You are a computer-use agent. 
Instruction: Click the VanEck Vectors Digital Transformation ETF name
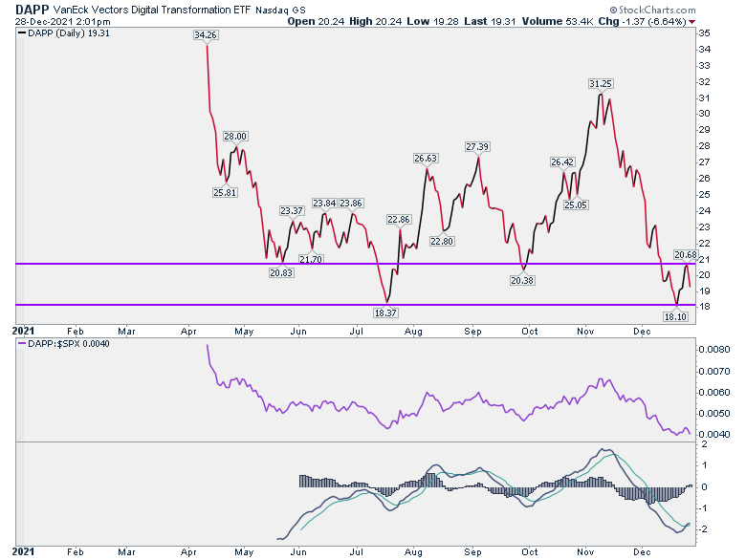[151, 10]
